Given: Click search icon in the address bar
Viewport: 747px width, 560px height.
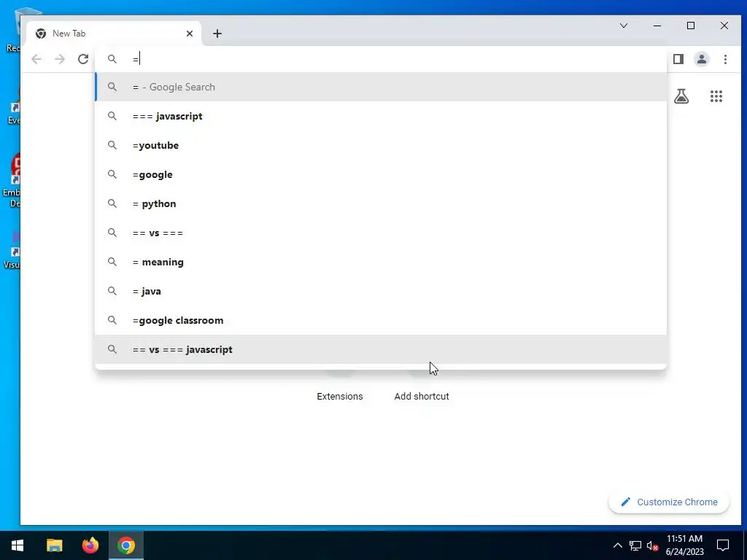Looking at the screenshot, I should pos(112,59).
